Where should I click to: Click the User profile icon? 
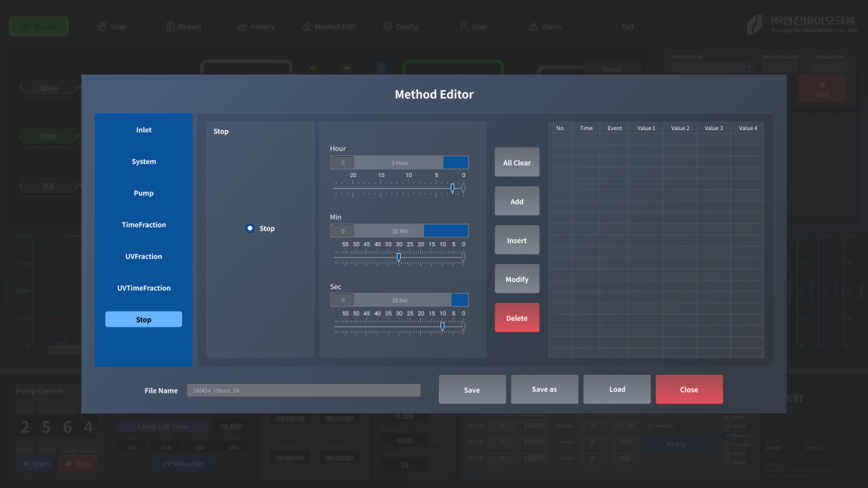pos(464,27)
